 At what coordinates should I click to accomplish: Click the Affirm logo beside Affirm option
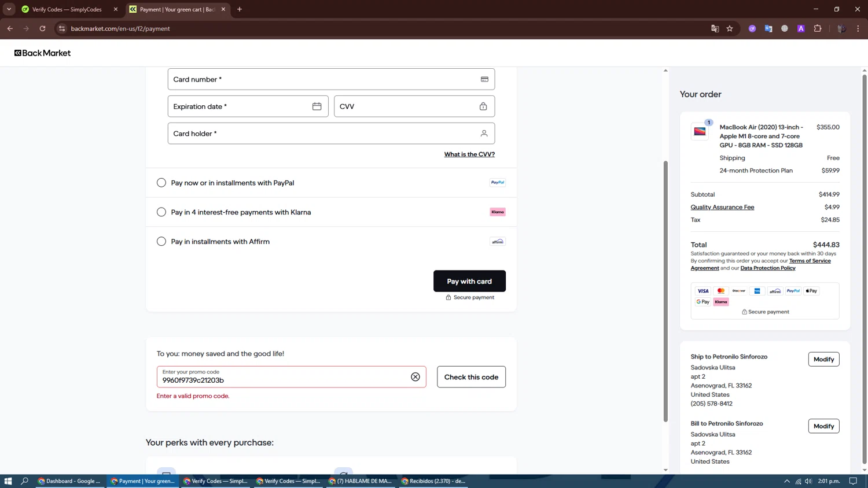(x=498, y=242)
